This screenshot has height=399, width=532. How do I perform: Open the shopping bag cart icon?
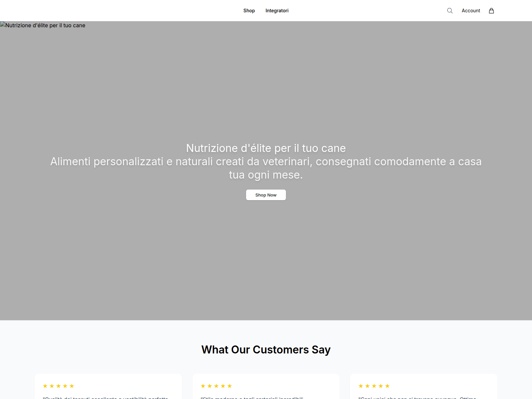click(491, 11)
